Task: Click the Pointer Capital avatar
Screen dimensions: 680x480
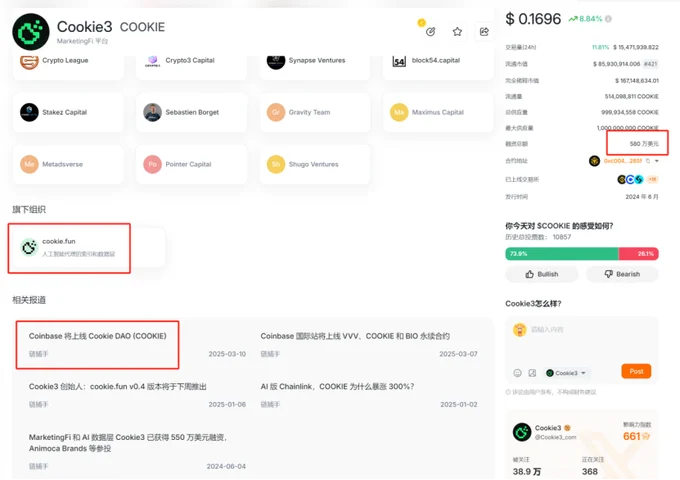Action: (x=153, y=164)
